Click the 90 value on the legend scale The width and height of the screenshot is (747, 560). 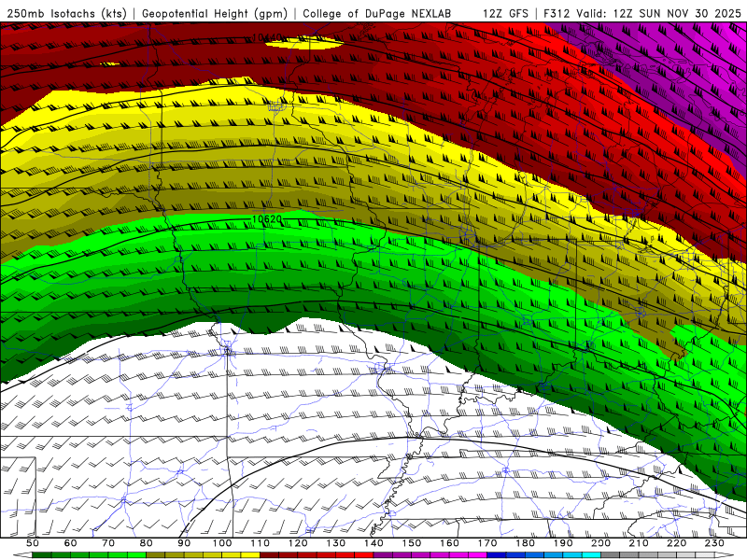tap(184, 543)
